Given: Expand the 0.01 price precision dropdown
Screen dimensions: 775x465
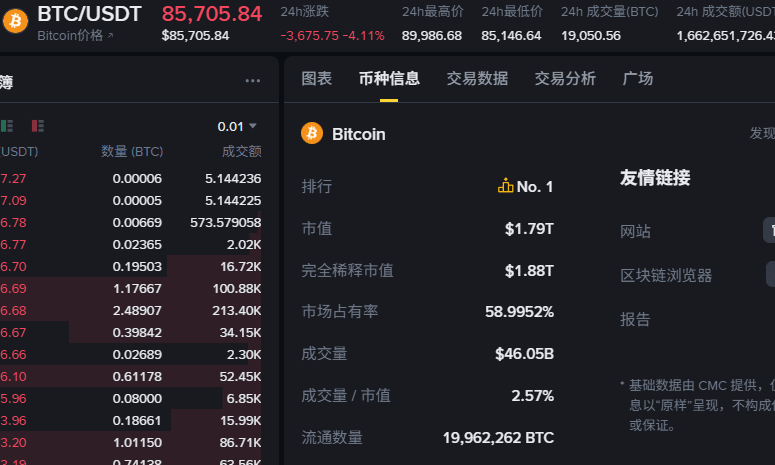Looking at the screenshot, I should [x=237, y=127].
